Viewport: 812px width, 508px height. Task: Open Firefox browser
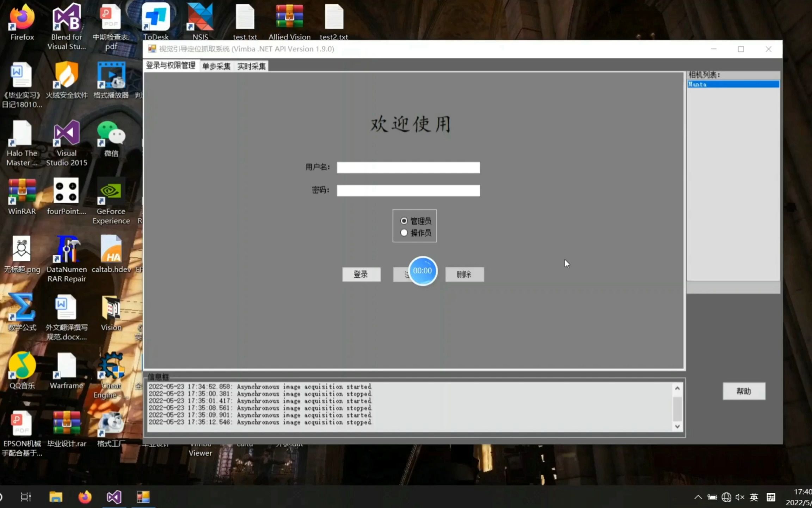[21, 22]
